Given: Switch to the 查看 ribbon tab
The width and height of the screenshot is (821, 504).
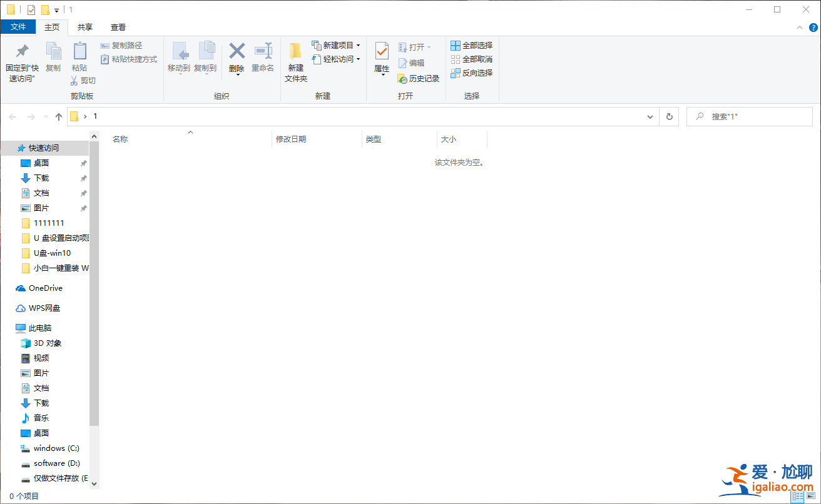Looking at the screenshot, I should [118, 28].
